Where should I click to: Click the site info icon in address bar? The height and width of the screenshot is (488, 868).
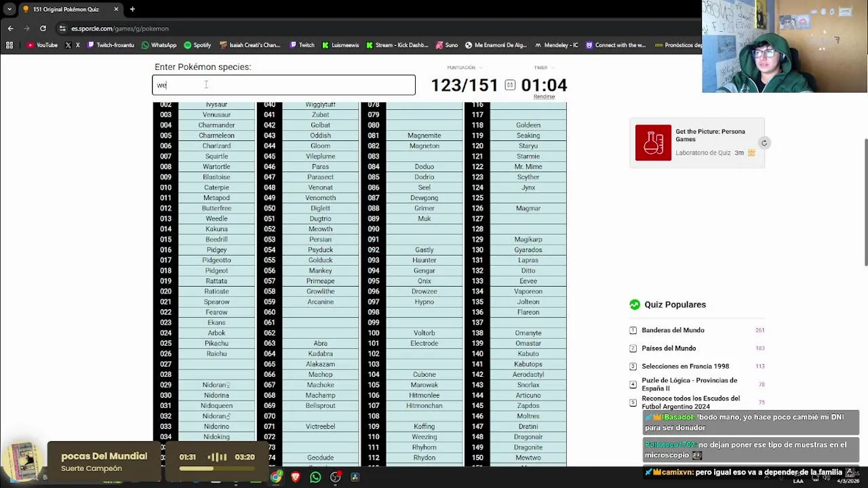pyautogui.click(x=62, y=28)
